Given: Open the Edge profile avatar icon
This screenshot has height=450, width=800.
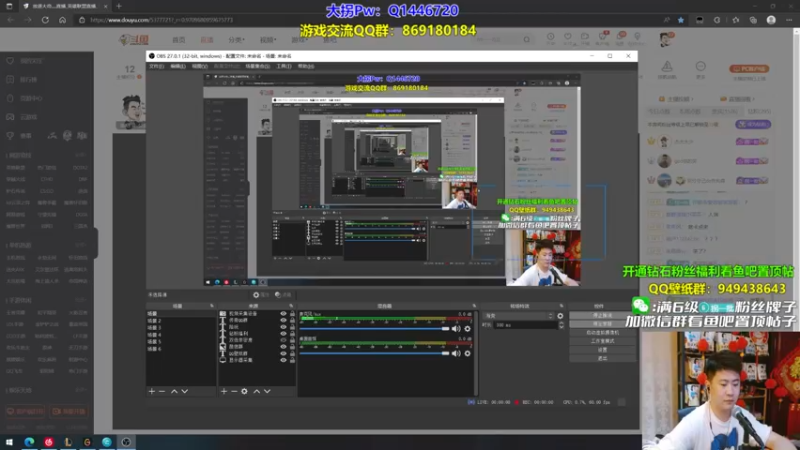Looking at the screenshot, I should point(771,20).
